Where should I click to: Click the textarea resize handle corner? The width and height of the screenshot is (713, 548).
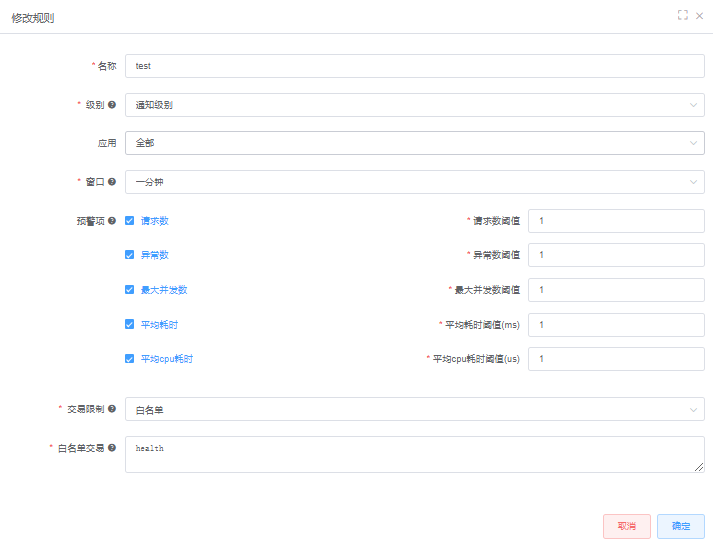[x=699, y=467]
